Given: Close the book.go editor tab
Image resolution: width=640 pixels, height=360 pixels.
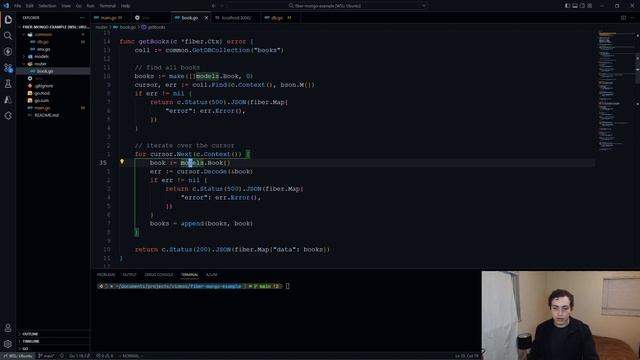Looking at the screenshot, I should [x=206, y=18].
